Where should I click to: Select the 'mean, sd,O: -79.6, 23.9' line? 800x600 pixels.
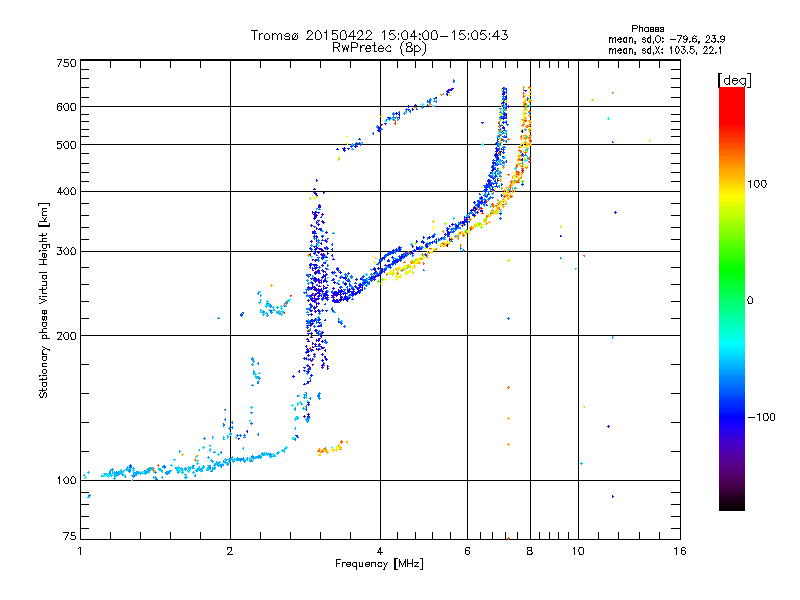(x=666, y=39)
